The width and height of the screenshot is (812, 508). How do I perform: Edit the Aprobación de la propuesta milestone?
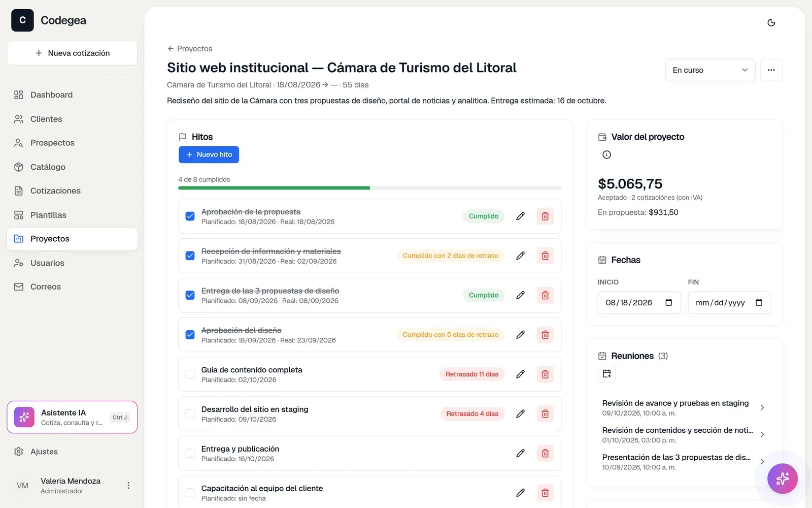(x=520, y=216)
